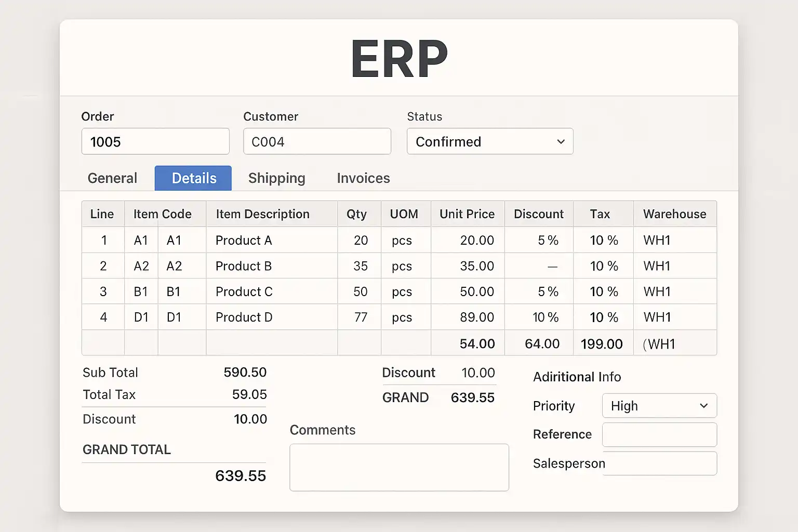Open the Shipping tab

tap(276, 178)
